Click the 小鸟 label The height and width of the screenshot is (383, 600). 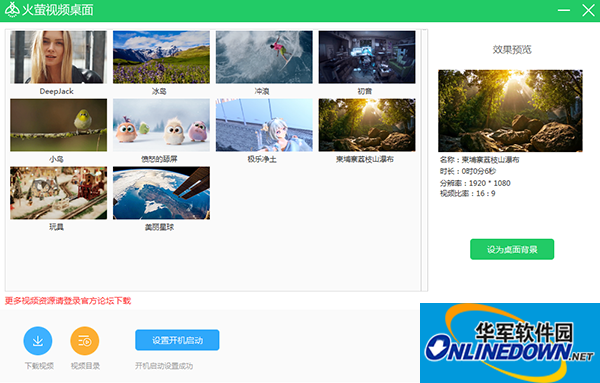pos(57,159)
